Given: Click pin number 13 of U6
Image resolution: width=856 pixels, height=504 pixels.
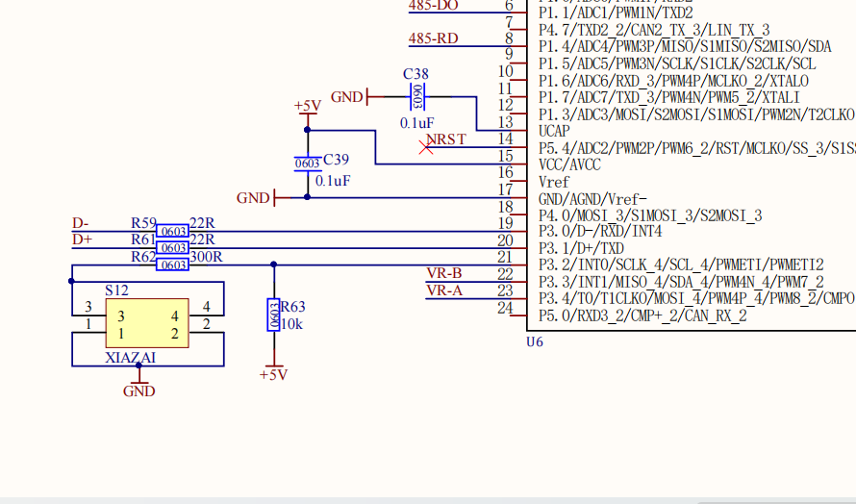Looking at the screenshot, I should click(x=506, y=122).
